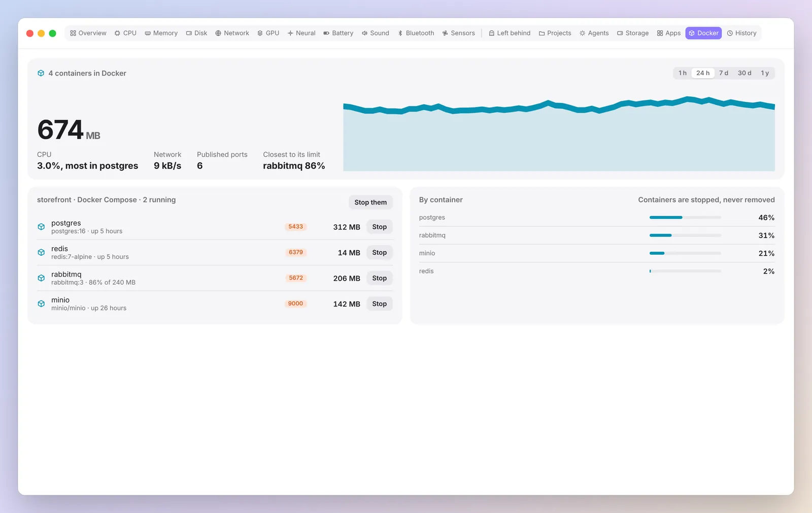The width and height of the screenshot is (812, 513).
Task: Click port badge 5433
Action: click(x=295, y=227)
